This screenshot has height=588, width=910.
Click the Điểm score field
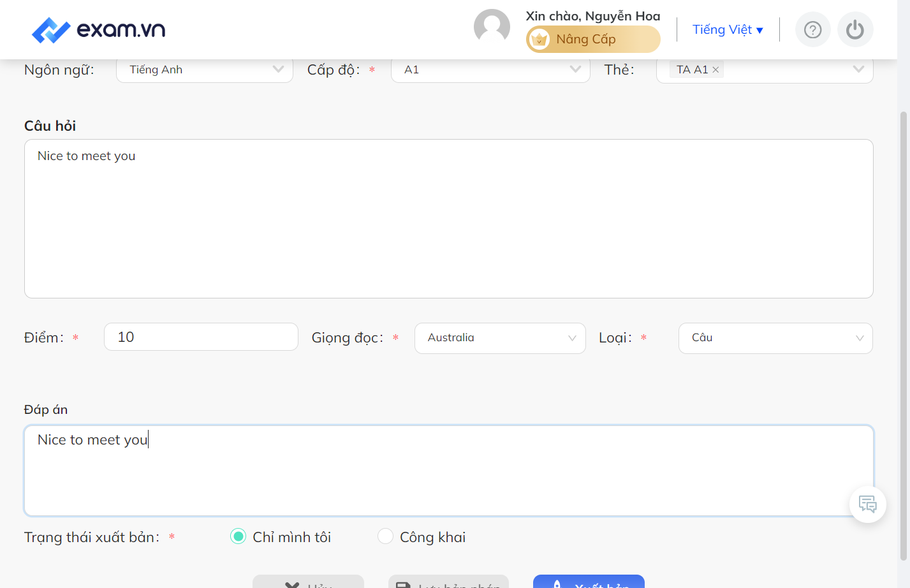[201, 337]
